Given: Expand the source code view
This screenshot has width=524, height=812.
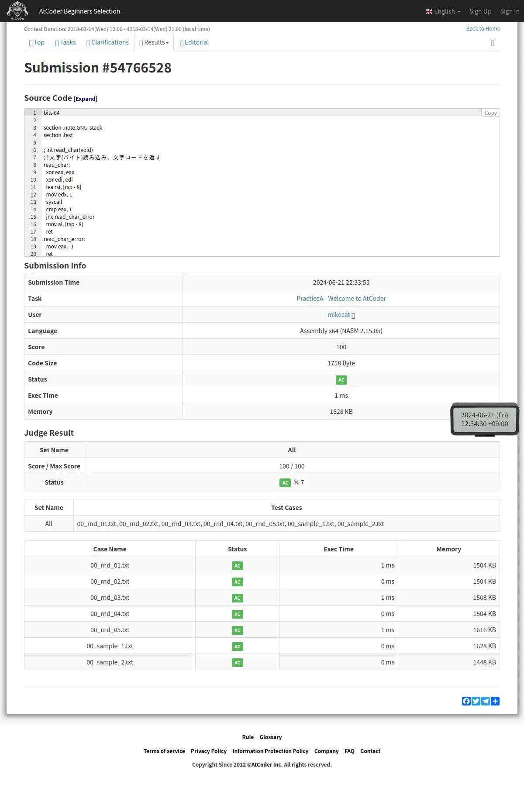Looking at the screenshot, I should (86, 99).
